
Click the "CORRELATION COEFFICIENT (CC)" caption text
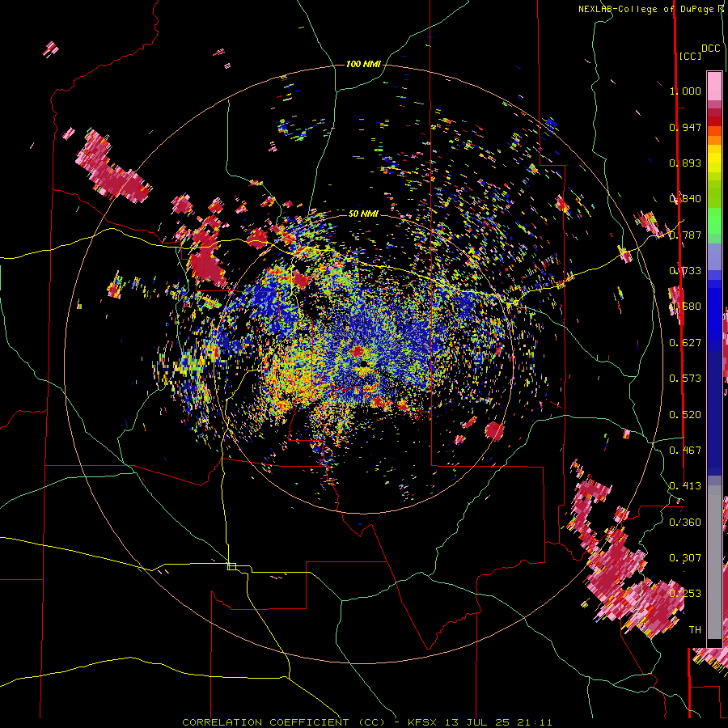(284, 722)
